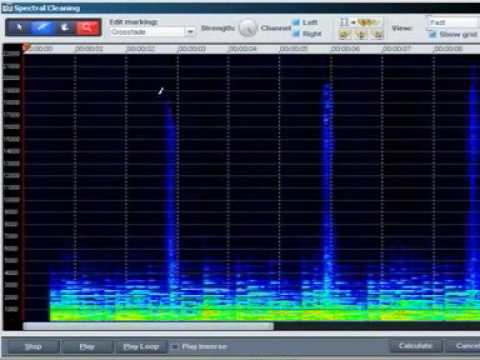Click the wide icon above the three yellow icons
Image resolution: width=480 pixels, height=360 pixels.
pos(360,22)
